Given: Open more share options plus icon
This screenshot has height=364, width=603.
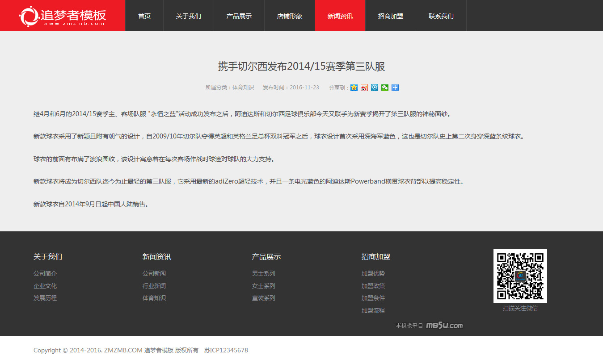Looking at the screenshot, I should (395, 88).
